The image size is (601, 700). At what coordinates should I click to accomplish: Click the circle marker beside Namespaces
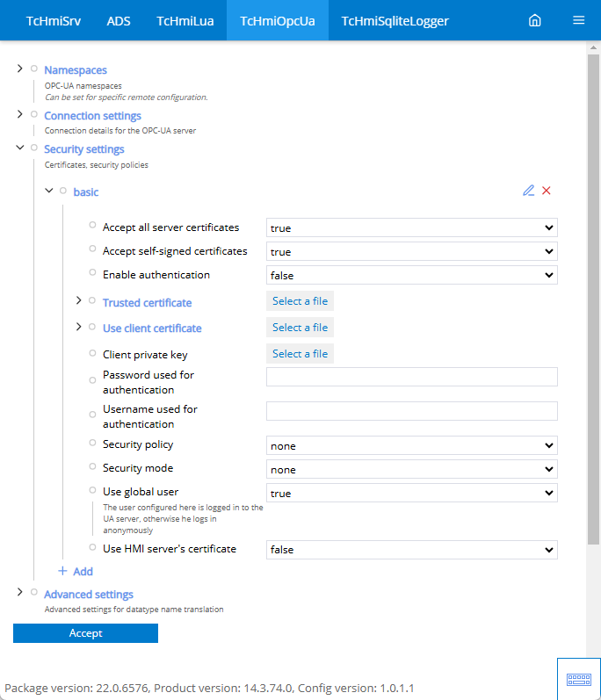[x=34, y=69]
